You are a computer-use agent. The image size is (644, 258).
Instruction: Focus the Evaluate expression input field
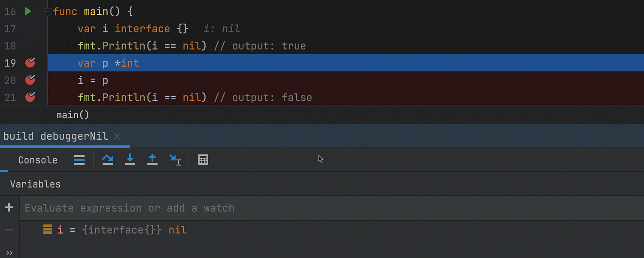(x=301, y=208)
